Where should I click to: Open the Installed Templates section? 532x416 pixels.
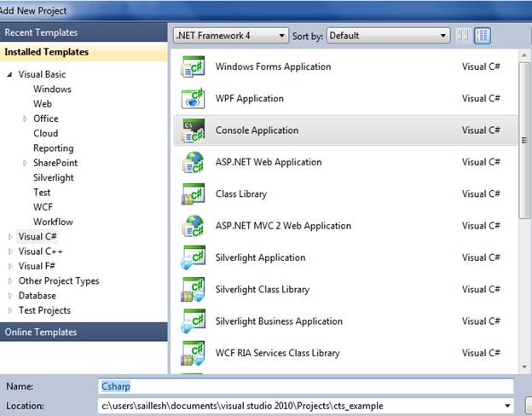tap(84, 52)
